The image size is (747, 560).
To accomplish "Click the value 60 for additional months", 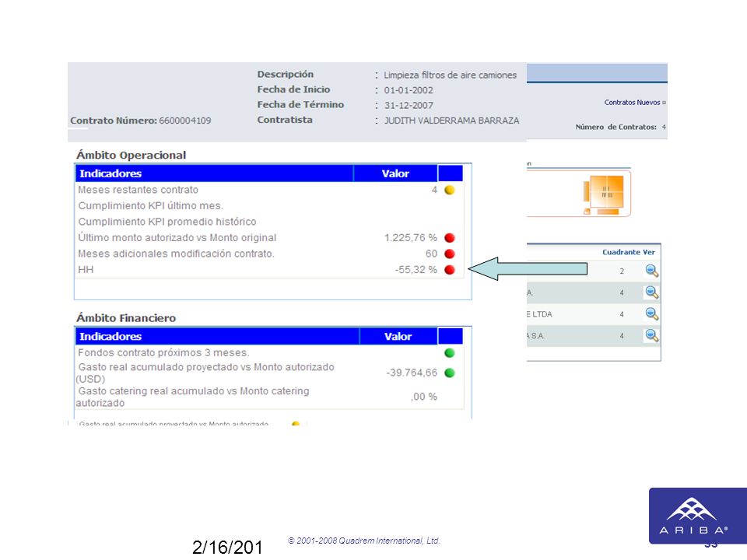I will [x=431, y=254].
